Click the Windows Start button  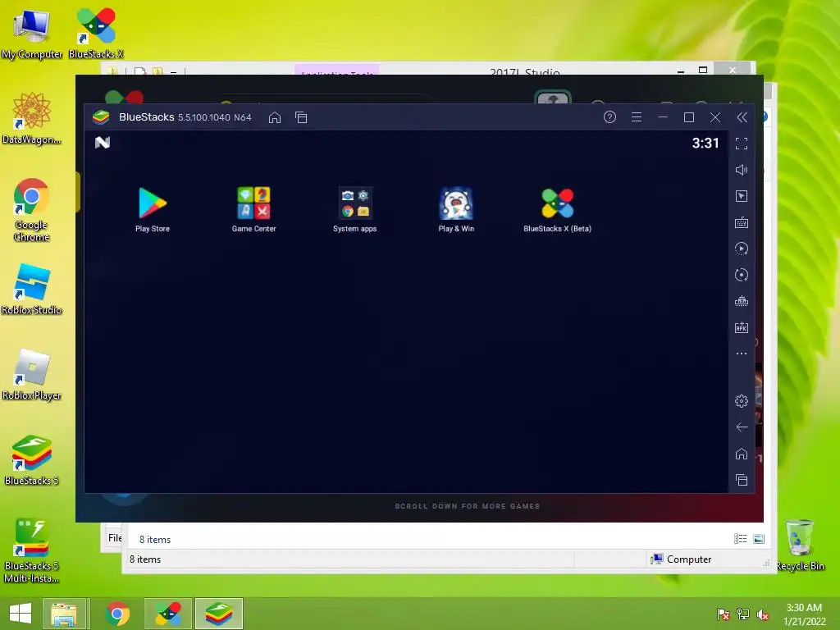(x=21, y=614)
